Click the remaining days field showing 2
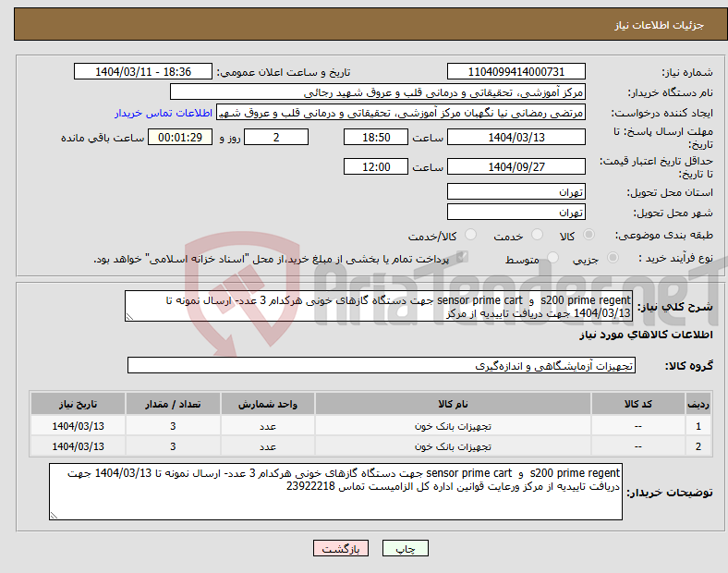Image resolution: width=728 pixels, height=573 pixels. click(x=276, y=137)
